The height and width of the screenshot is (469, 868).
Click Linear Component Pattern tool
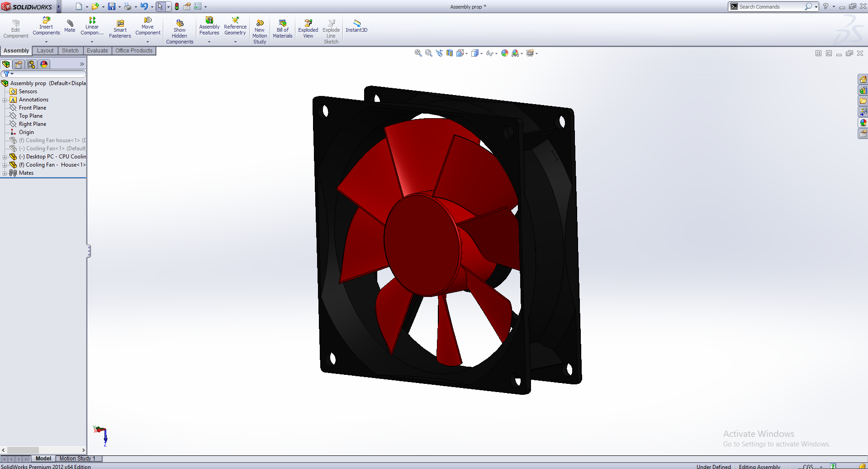click(x=92, y=26)
